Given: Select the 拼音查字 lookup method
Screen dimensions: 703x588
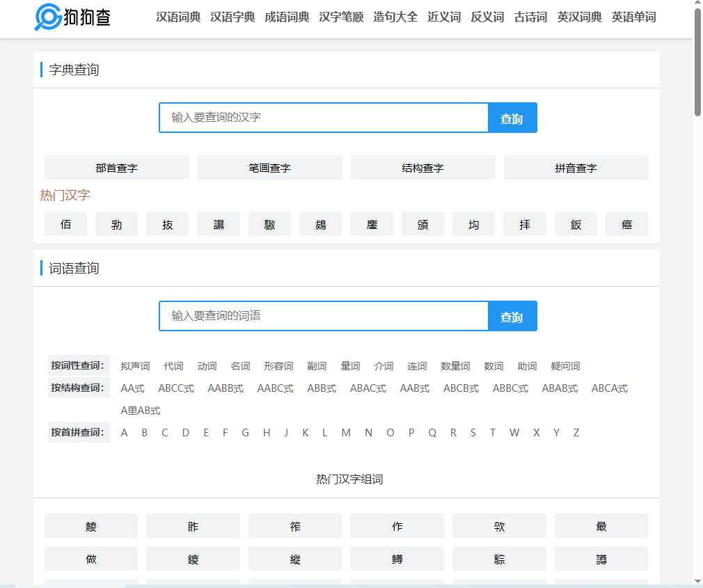Looking at the screenshot, I should (x=576, y=167).
